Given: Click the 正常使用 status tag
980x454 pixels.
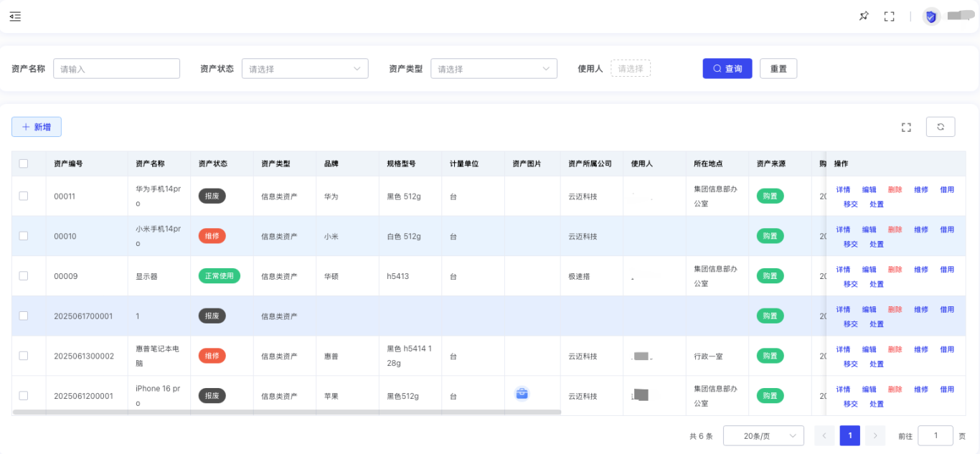Looking at the screenshot, I should coord(220,276).
